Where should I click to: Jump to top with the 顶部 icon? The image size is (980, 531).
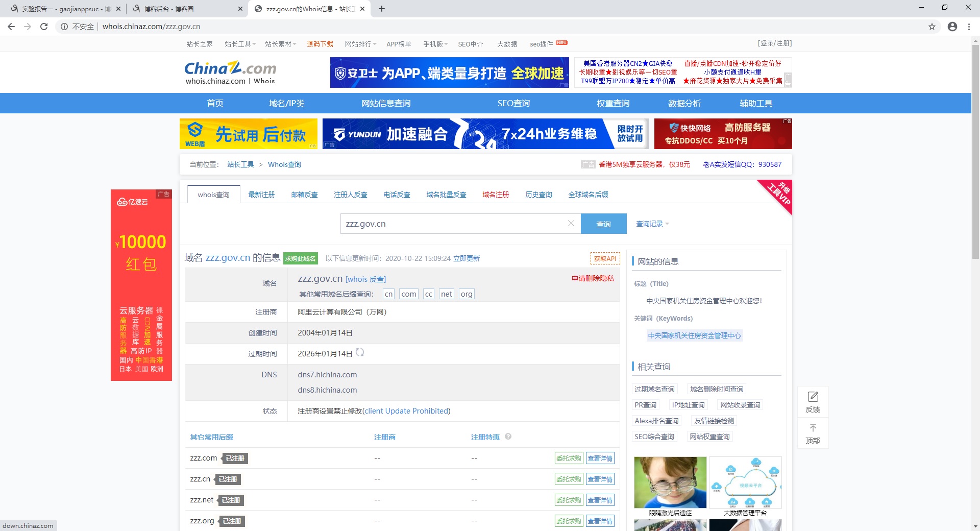click(813, 433)
